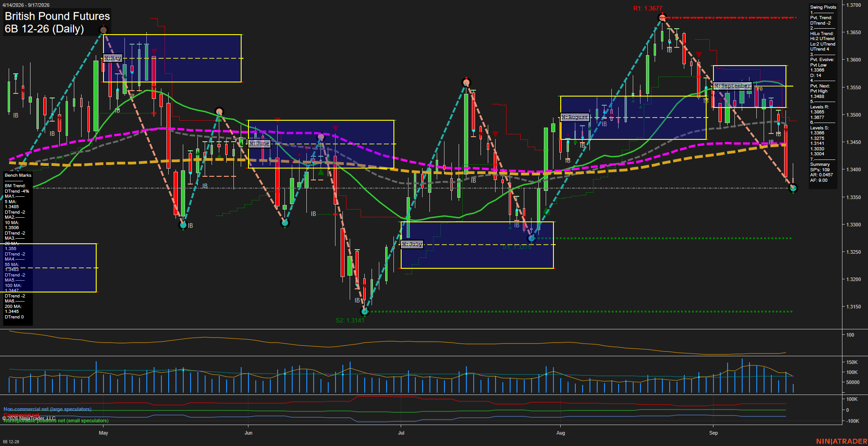Viewport: 868px width, 446px height.
Task: Click the swing pivot low marker at S2 level
Action: tap(364, 312)
